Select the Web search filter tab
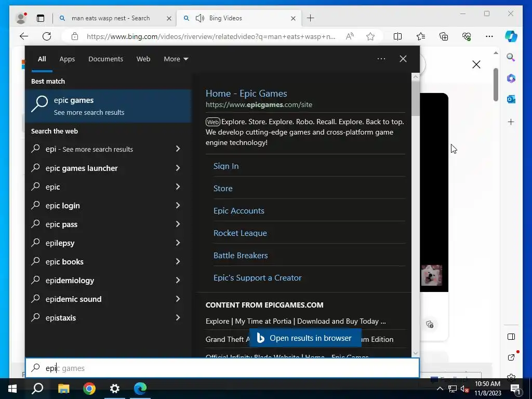 pyautogui.click(x=143, y=59)
